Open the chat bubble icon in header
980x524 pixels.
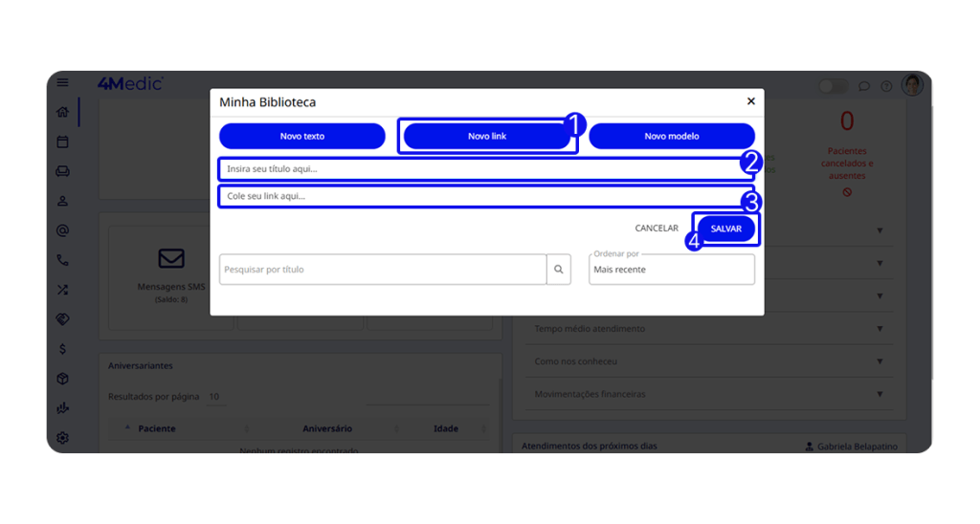[x=864, y=86]
